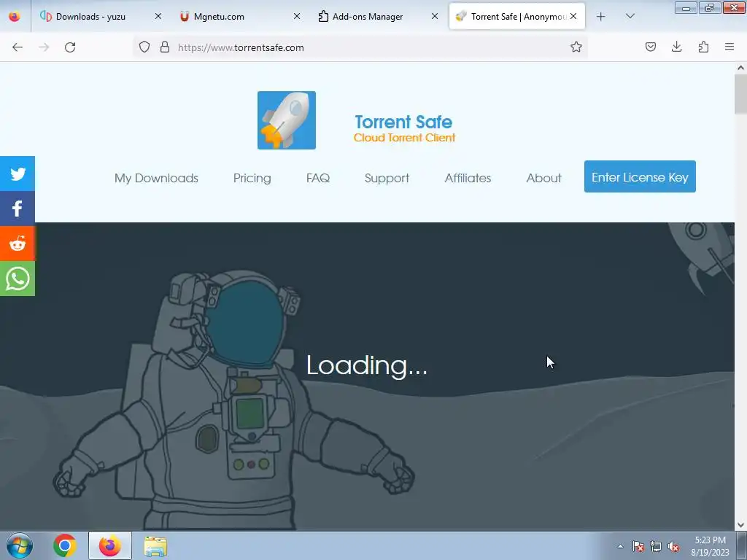Screen dimensions: 747x560
Task: Close the Downloads - yuzu tab
Action: point(158,17)
